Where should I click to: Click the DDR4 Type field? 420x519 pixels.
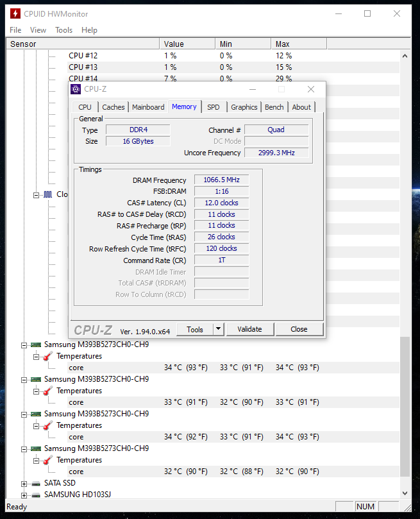pyautogui.click(x=139, y=130)
